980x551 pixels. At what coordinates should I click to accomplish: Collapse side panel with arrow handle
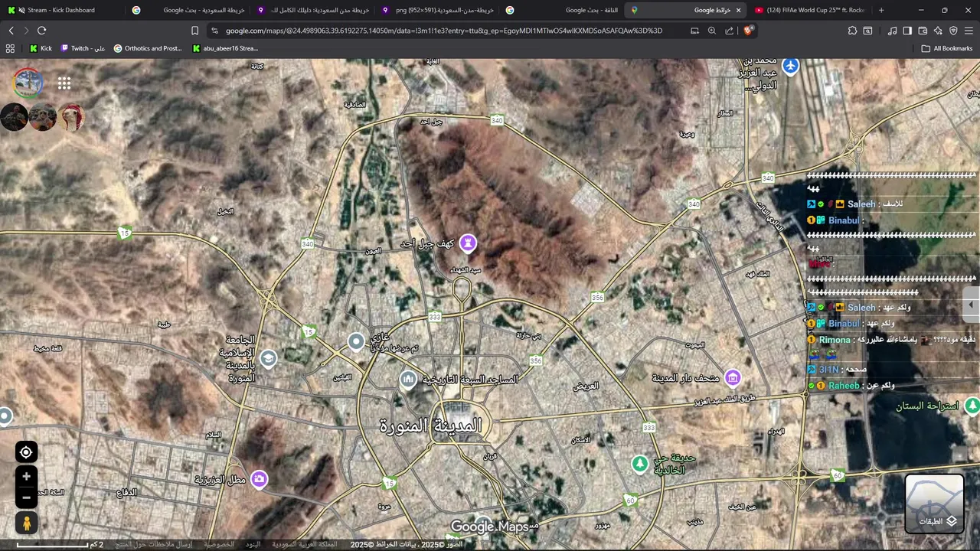(971, 305)
